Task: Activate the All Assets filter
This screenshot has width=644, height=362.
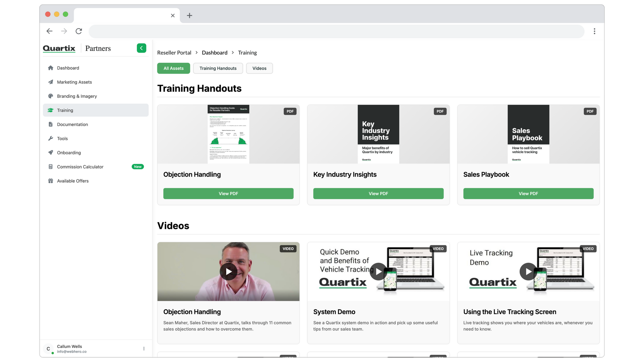Action: click(x=173, y=68)
